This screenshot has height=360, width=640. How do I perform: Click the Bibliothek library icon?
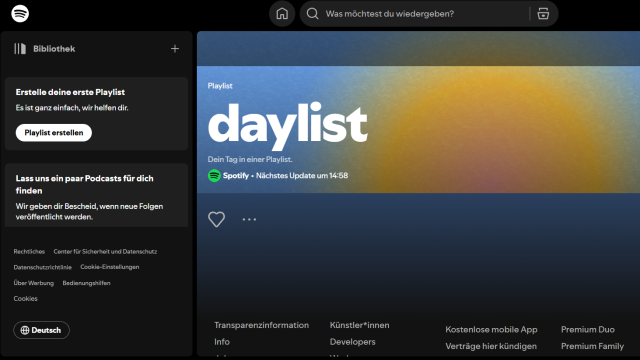point(20,49)
